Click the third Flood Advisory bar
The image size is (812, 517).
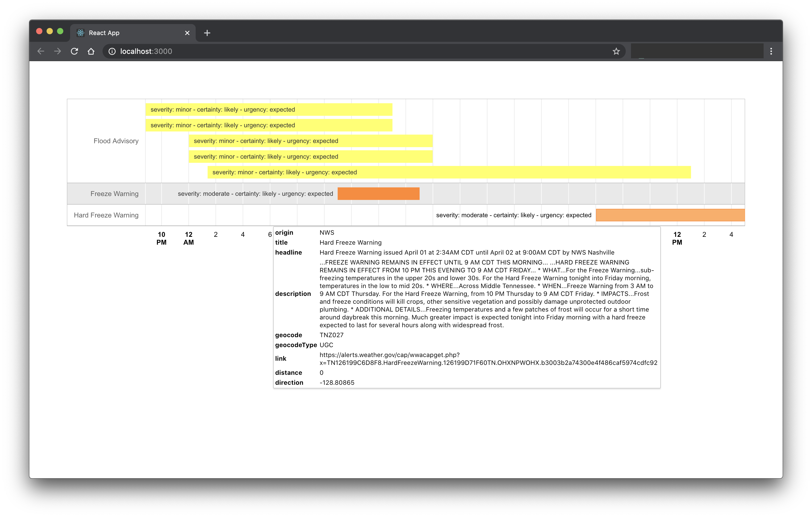click(x=310, y=141)
